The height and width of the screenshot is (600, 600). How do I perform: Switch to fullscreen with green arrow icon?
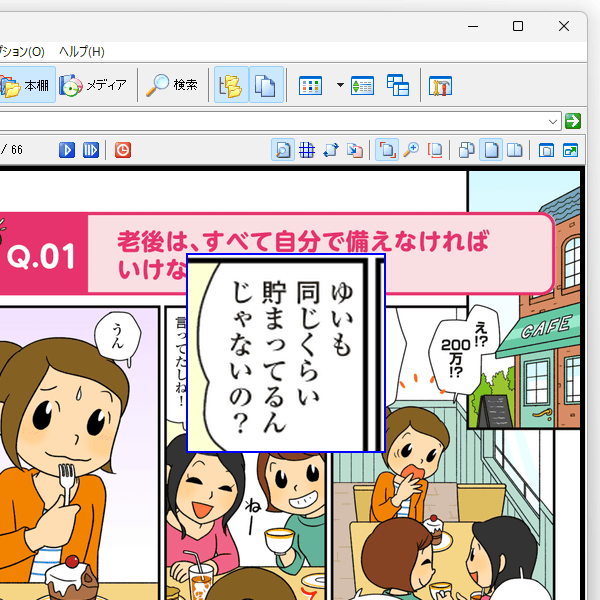pos(570,150)
